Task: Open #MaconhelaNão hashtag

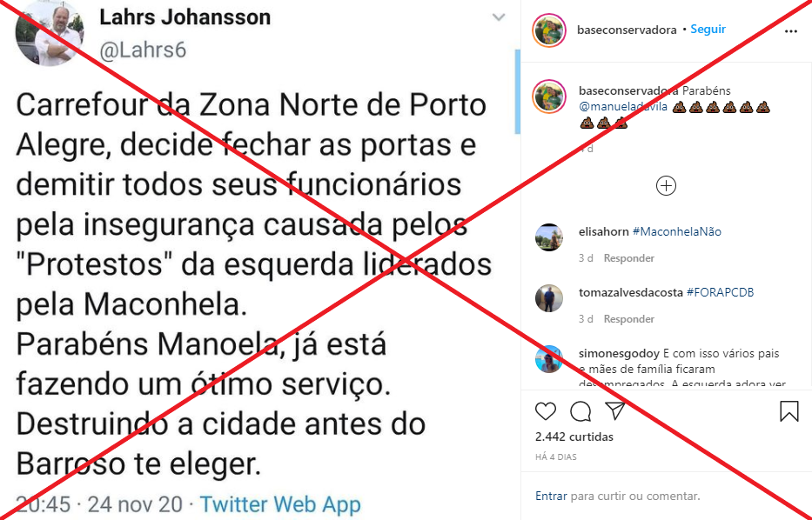Action: tap(677, 231)
